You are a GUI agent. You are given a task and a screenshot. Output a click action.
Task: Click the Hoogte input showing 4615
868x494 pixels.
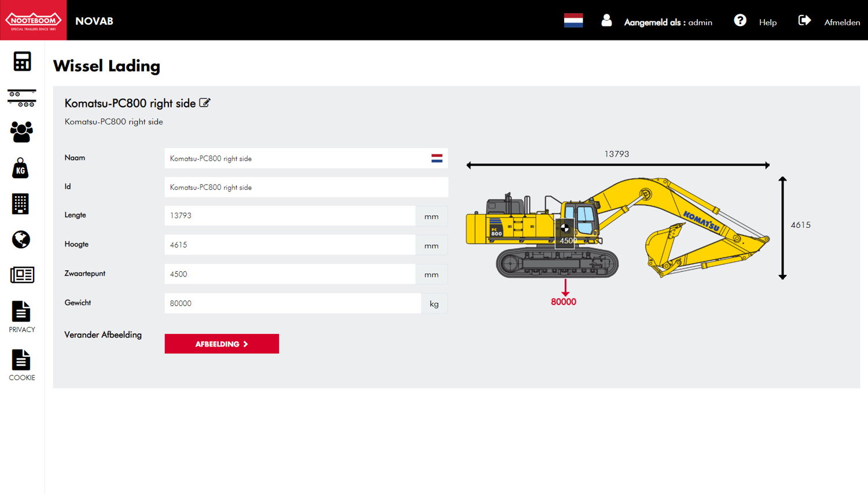(290, 245)
